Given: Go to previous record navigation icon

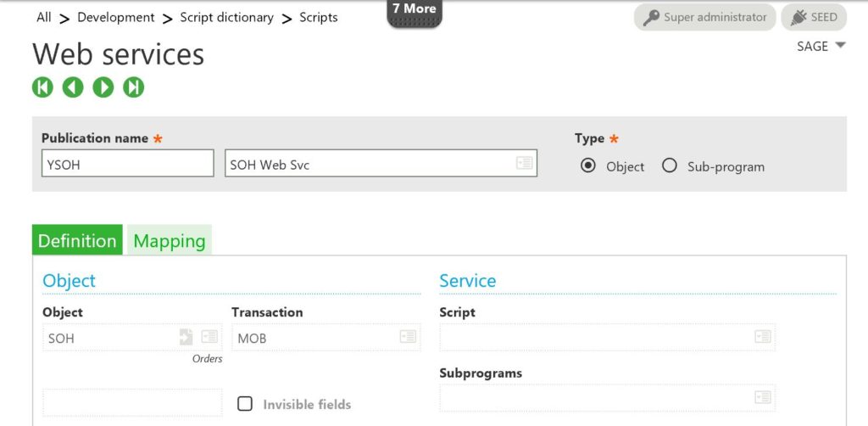Looking at the screenshot, I should coord(73,87).
